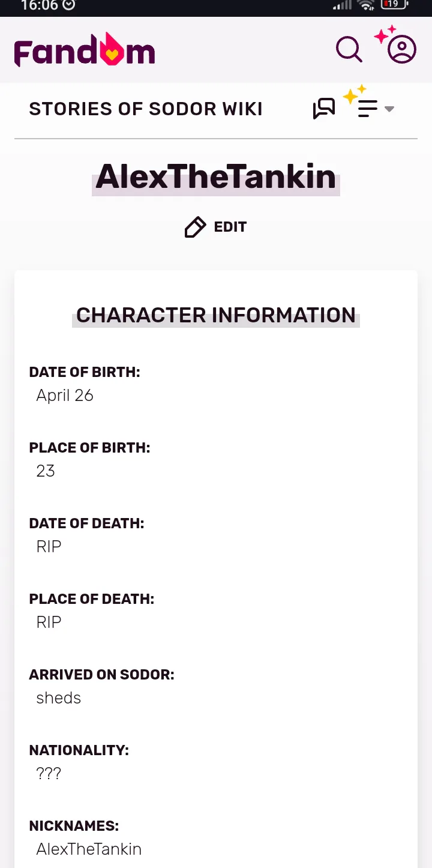The height and width of the screenshot is (868, 432).
Task: Tap the Wi-Fi status bar icon
Action: 366,5
